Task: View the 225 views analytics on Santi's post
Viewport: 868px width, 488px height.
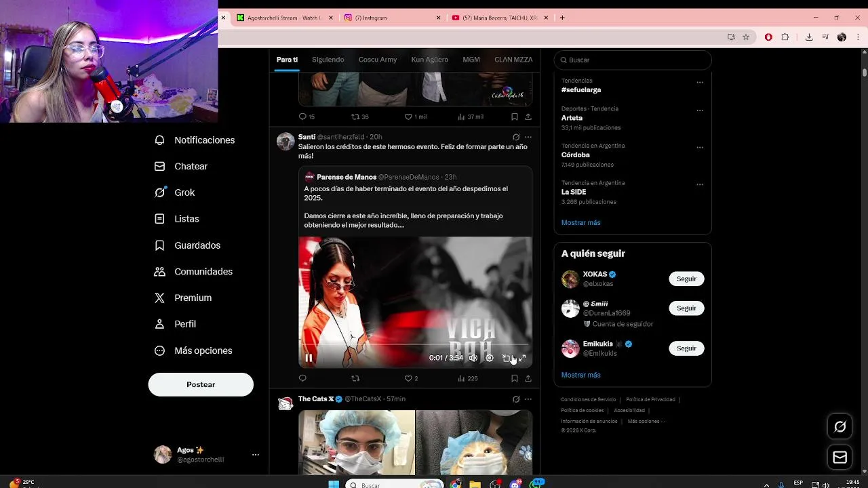Action: [468, 378]
